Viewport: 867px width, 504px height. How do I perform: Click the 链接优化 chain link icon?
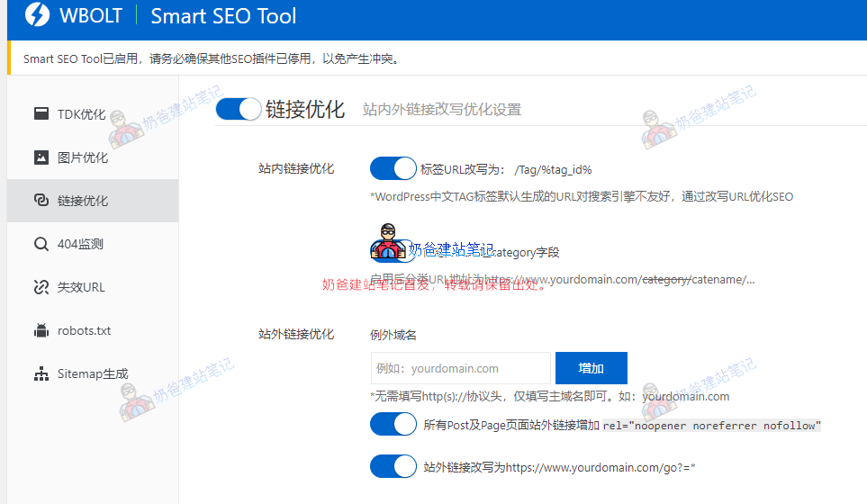pos(41,201)
